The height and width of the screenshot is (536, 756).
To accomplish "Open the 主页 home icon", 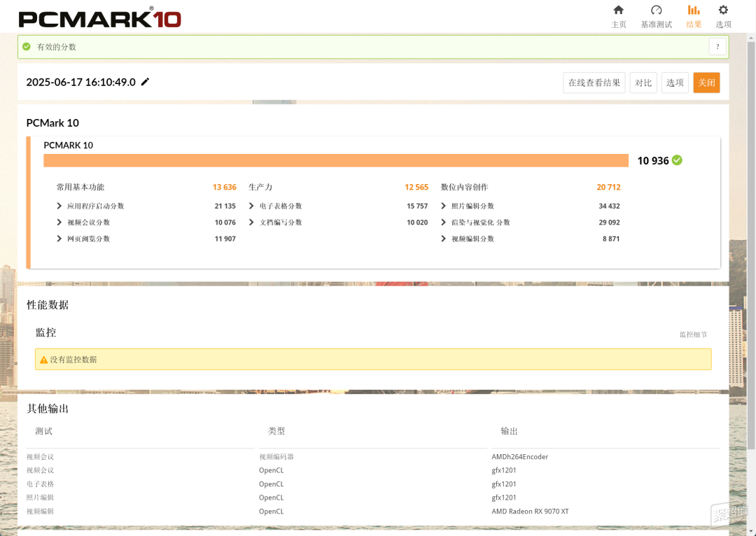I will click(618, 10).
